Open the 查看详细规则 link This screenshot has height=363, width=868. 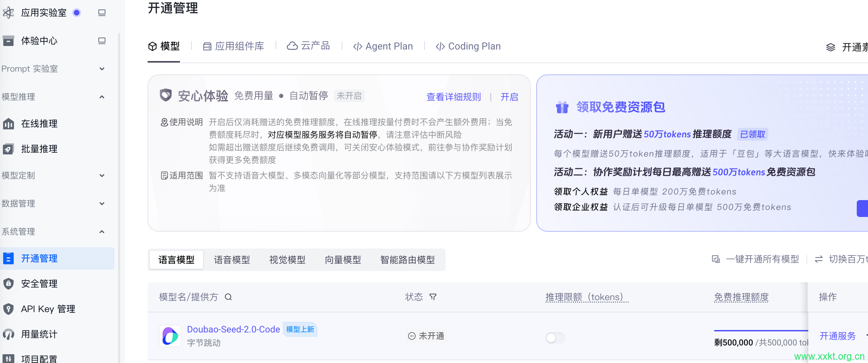(x=454, y=97)
